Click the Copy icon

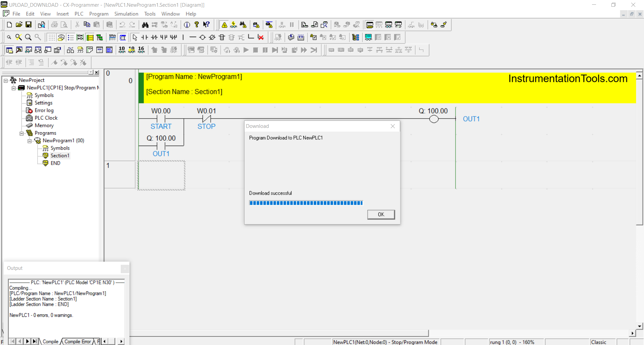[x=87, y=24]
